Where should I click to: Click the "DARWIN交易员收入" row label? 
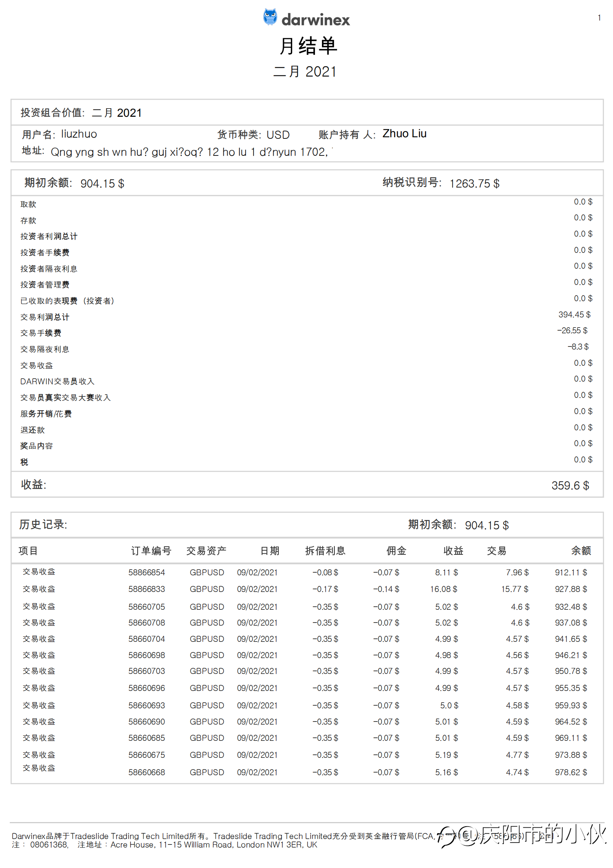(57, 382)
